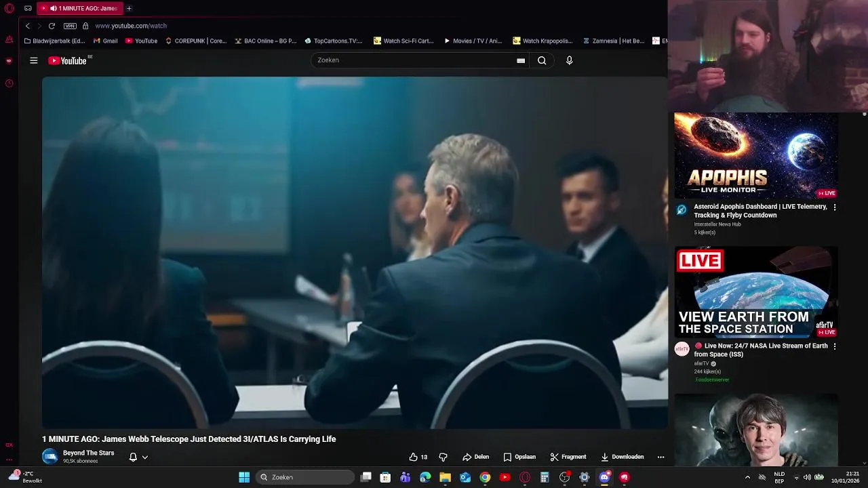
Task: Open the YouTube bookmark in bookmarks bar
Action: pyautogui.click(x=141, y=41)
